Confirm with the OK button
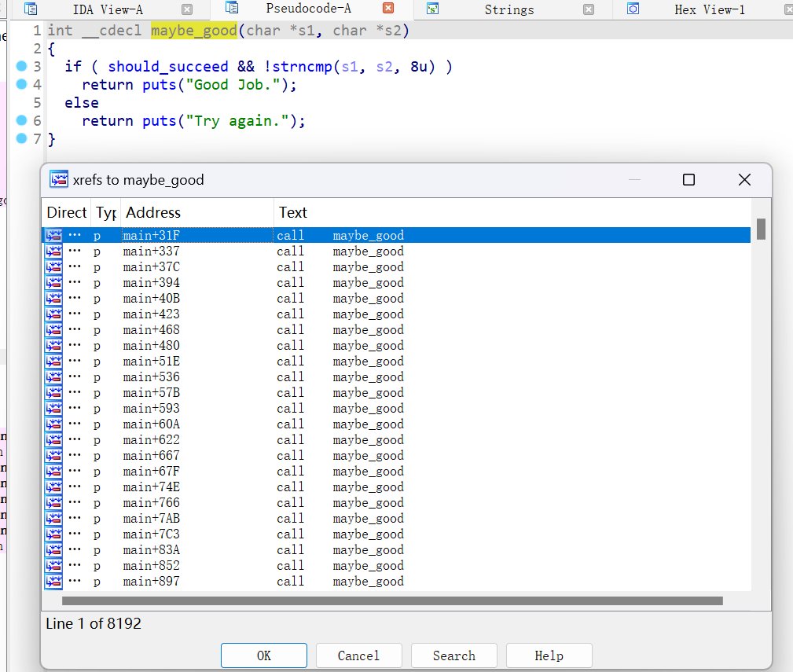This screenshot has width=793, height=672. [x=263, y=655]
